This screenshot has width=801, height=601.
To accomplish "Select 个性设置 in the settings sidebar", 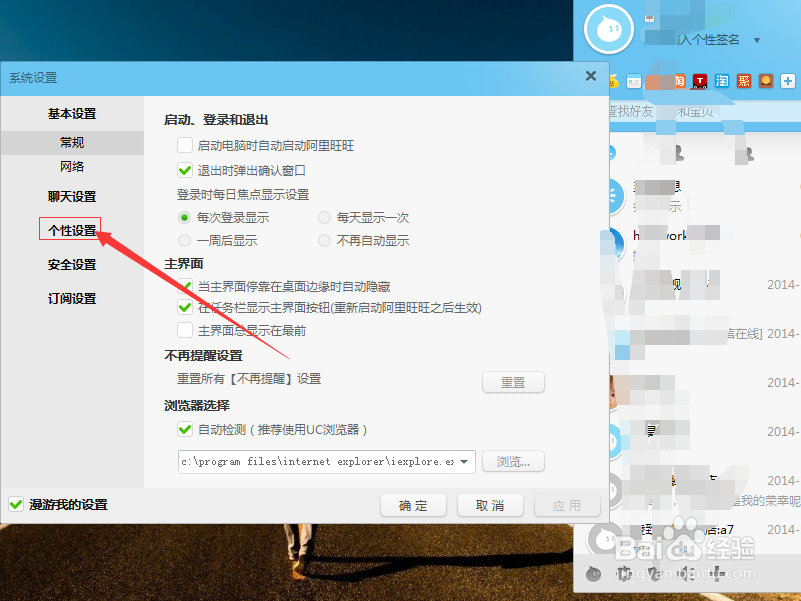I will [71, 230].
